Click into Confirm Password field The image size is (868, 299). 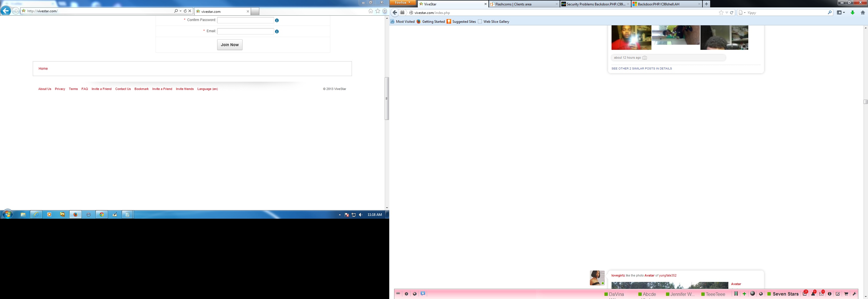pos(245,20)
